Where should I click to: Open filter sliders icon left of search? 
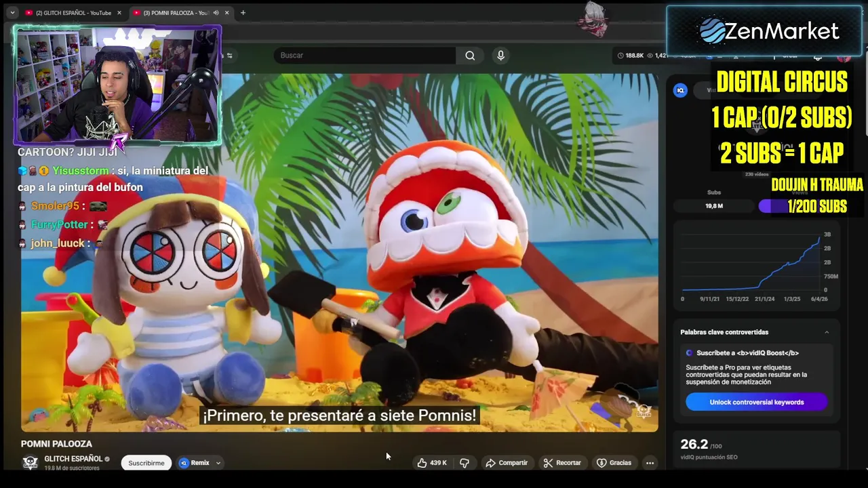[x=229, y=56]
